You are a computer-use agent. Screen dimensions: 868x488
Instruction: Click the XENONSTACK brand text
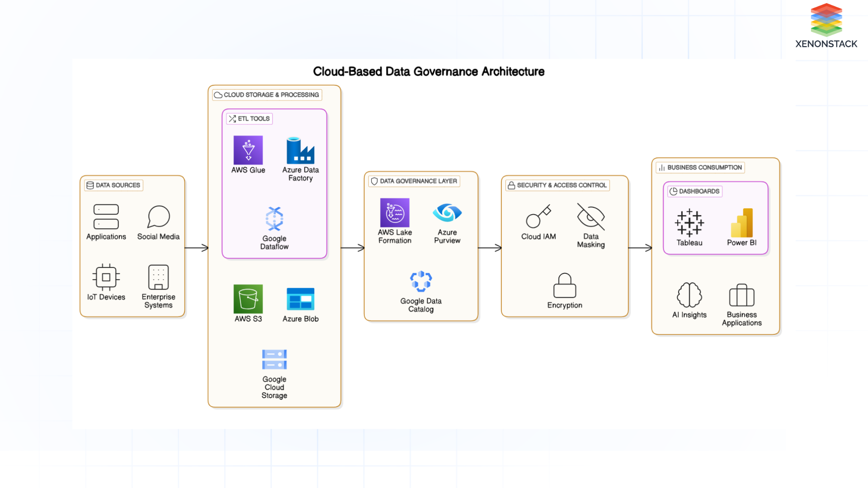(826, 44)
